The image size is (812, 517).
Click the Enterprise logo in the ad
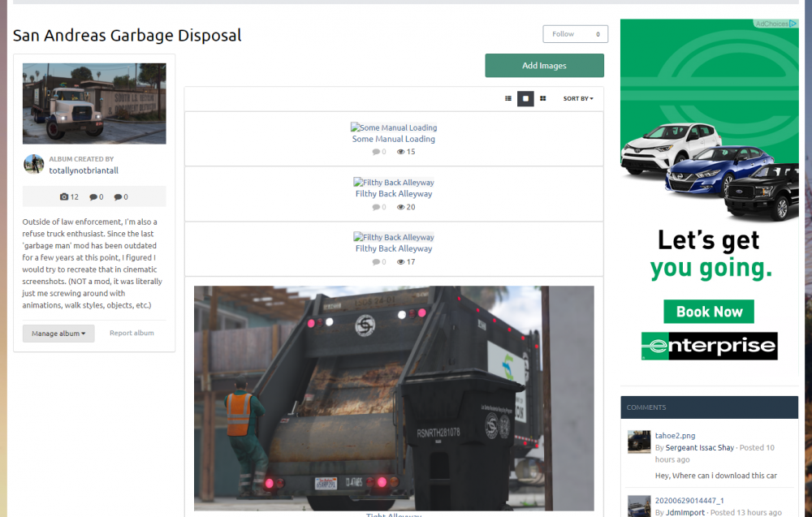[x=709, y=346]
